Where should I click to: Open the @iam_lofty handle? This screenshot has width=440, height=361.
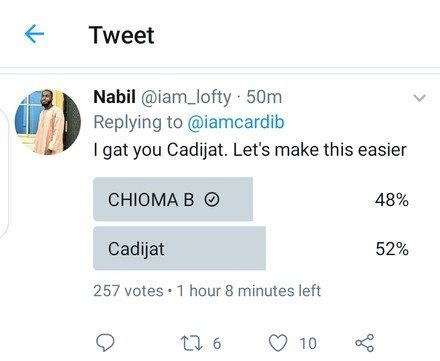click(x=186, y=97)
